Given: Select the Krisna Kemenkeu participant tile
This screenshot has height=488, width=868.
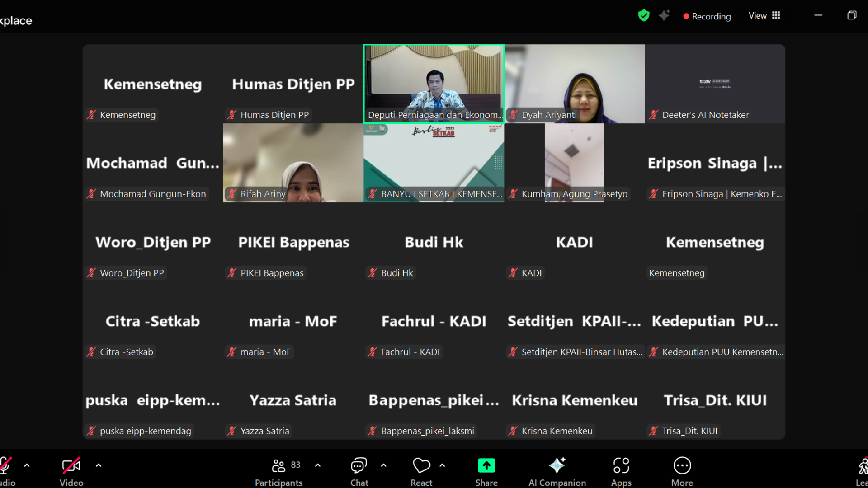Looking at the screenshot, I should click(575, 400).
